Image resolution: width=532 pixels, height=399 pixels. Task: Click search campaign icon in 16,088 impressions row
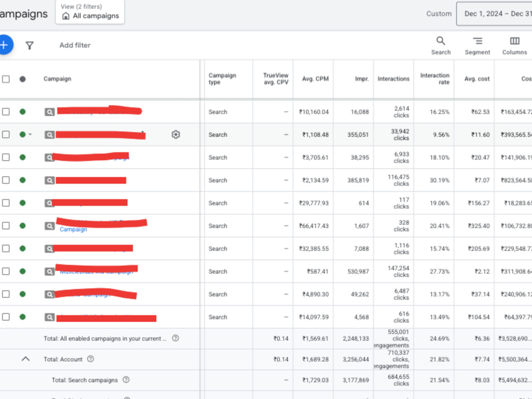click(49, 112)
